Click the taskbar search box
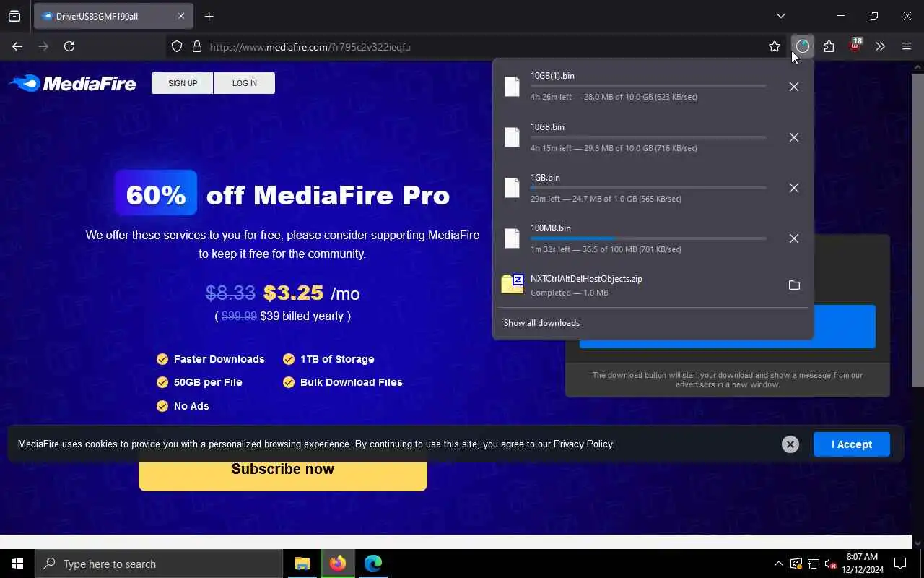The image size is (924, 578). click(x=159, y=564)
